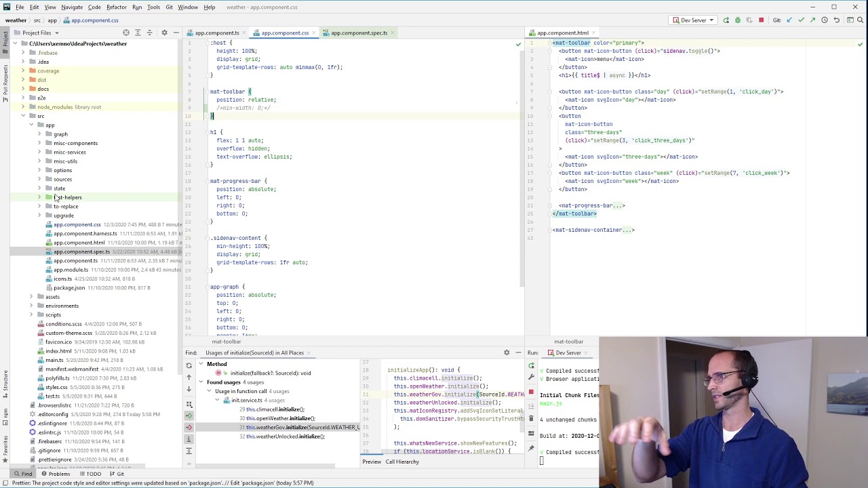Show Git history clock icon
Image resolution: width=868 pixels, height=488 pixels.
(825, 20)
